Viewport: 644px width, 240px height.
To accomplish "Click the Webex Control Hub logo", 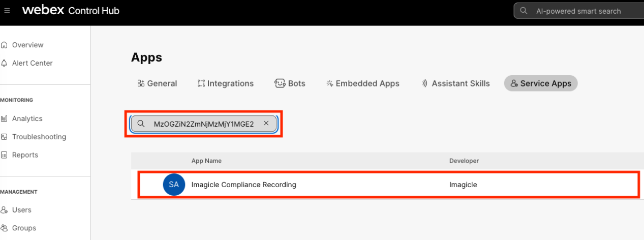I will (71, 11).
